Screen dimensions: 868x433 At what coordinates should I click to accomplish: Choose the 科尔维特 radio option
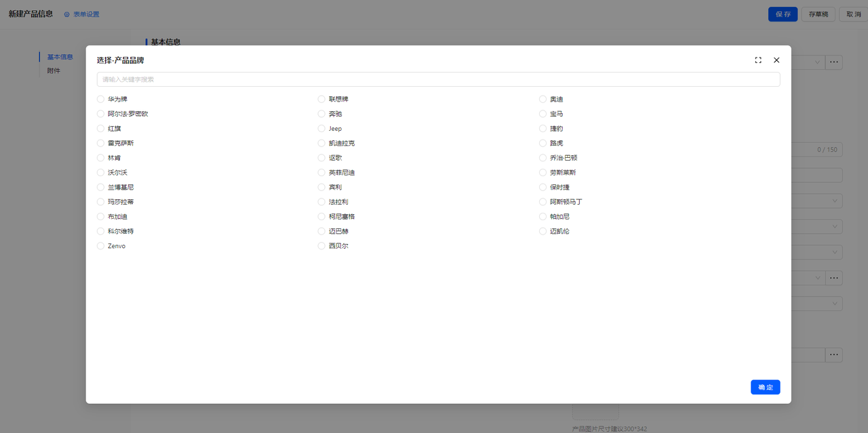coord(101,231)
